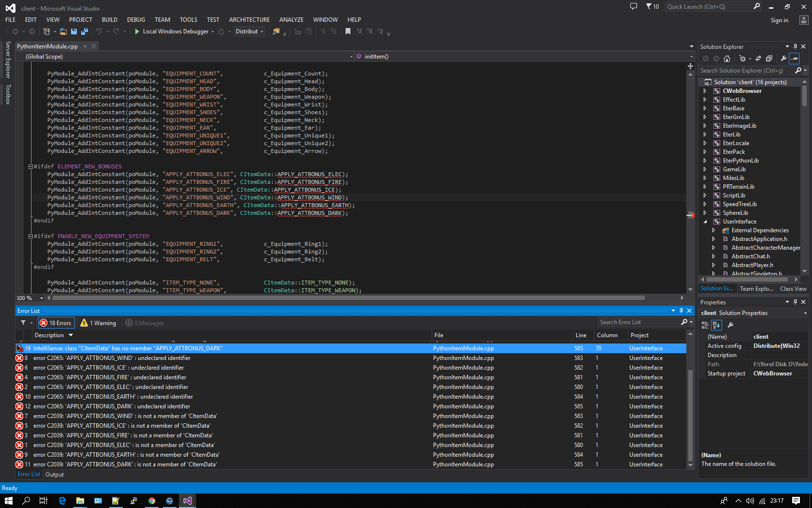The image size is (812, 508).
Task: Toggle the 18 Errors filter
Action: [x=56, y=323]
